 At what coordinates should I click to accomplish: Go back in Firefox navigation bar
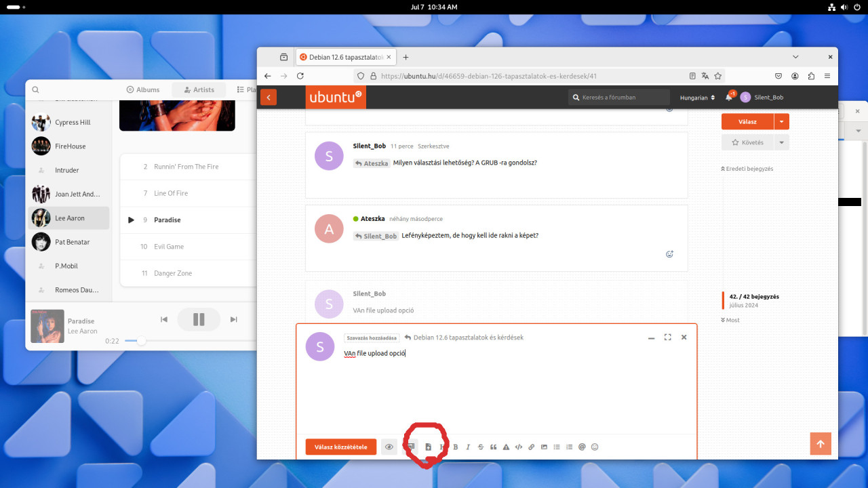point(267,76)
